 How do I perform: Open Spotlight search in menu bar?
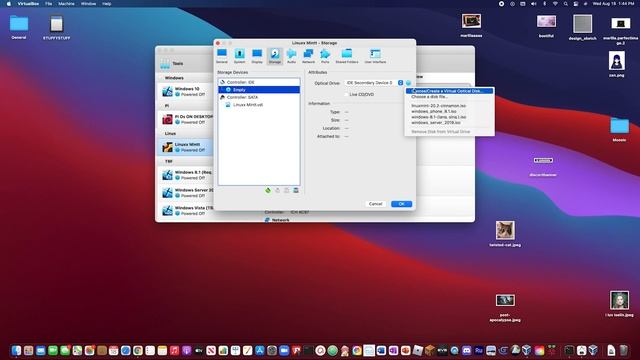click(x=566, y=4)
